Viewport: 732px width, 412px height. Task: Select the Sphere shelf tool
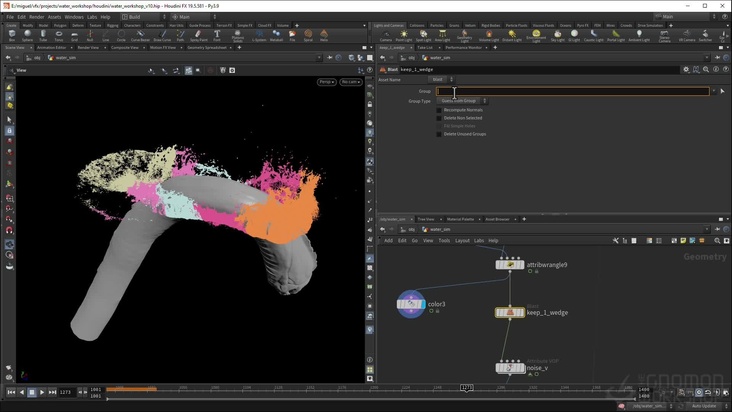(x=28, y=35)
